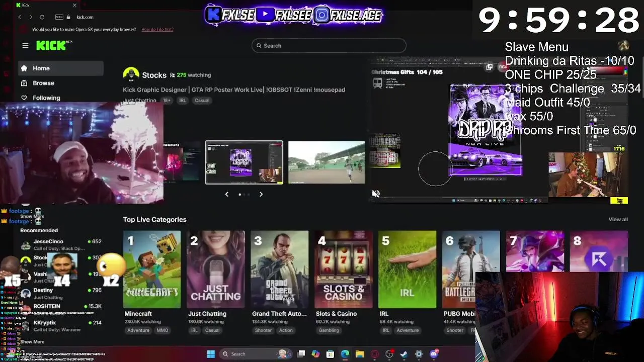644x362 pixels.
Task: Open Task View from taskbar
Action: coord(301,354)
